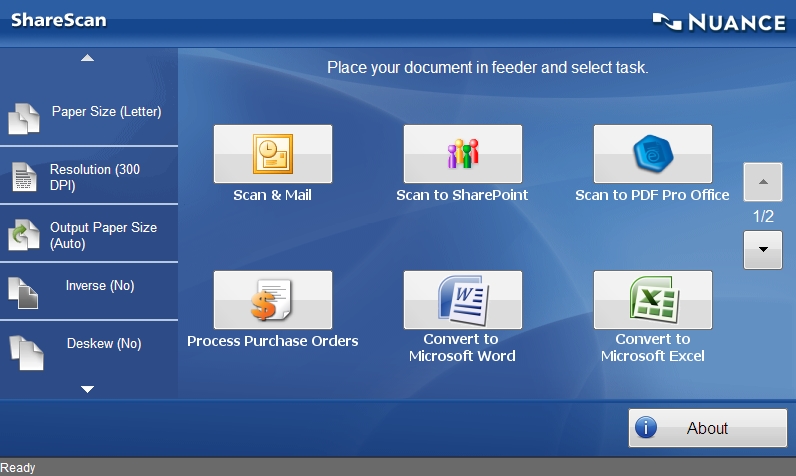The image size is (796, 476).
Task: Select the Scan to PDF Pro Office icon
Action: pos(652,154)
